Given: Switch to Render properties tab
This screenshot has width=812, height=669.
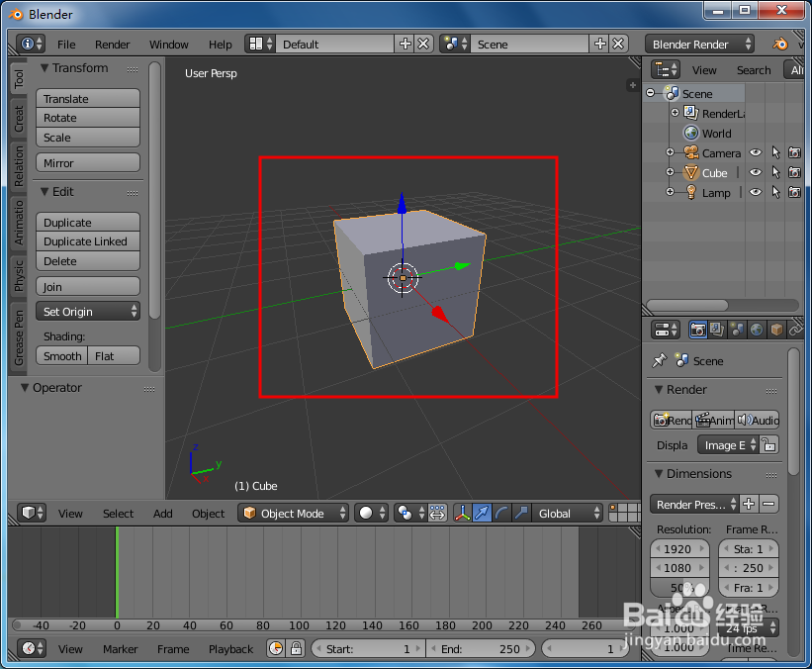Looking at the screenshot, I should (x=697, y=330).
